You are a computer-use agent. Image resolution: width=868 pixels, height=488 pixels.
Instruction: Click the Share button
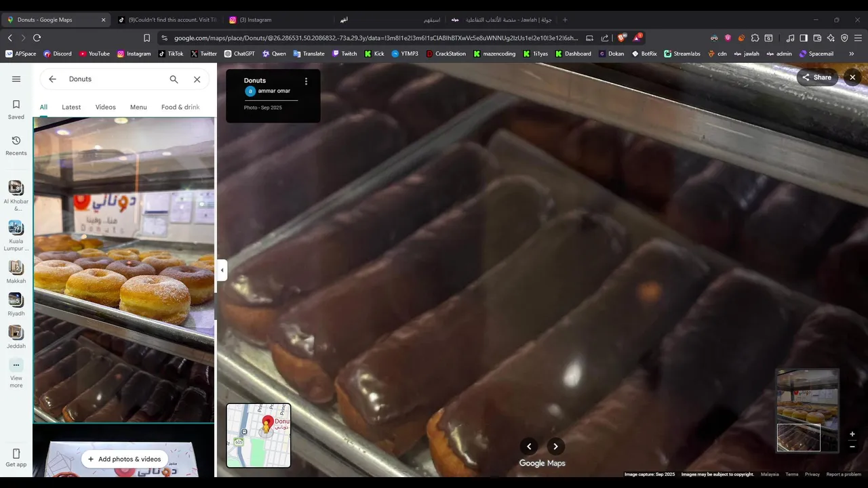click(816, 77)
